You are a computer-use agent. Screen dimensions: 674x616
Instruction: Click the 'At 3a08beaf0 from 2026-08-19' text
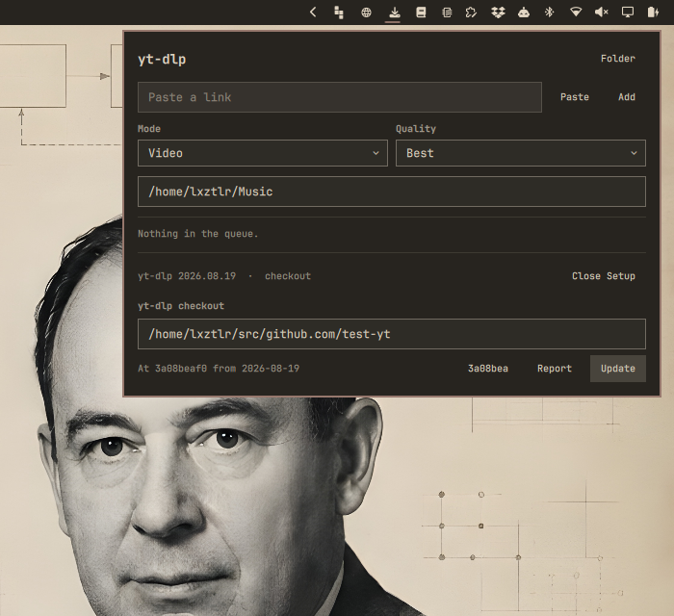pyautogui.click(x=219, y=369)
